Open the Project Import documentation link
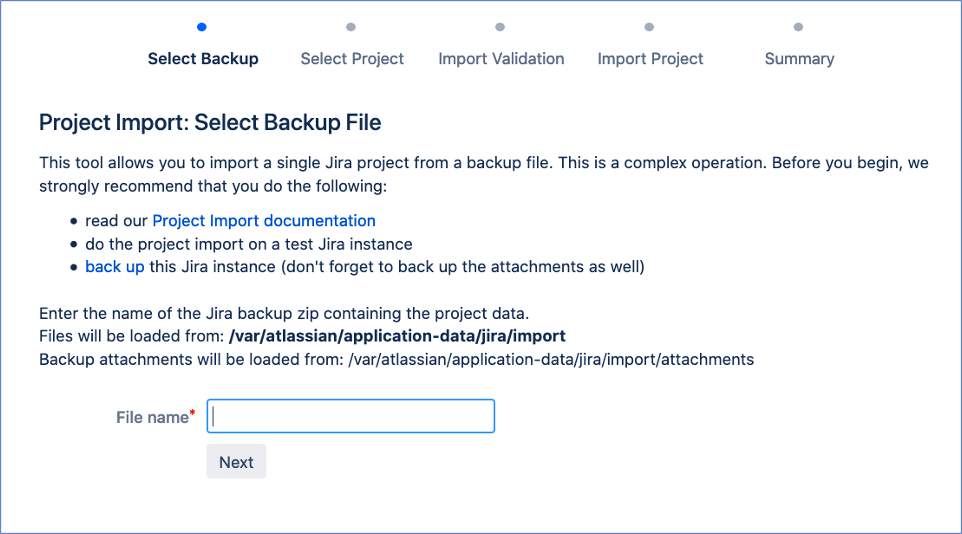Image resolution: width=962 pixels, height=534 pixels. point(264,220)
